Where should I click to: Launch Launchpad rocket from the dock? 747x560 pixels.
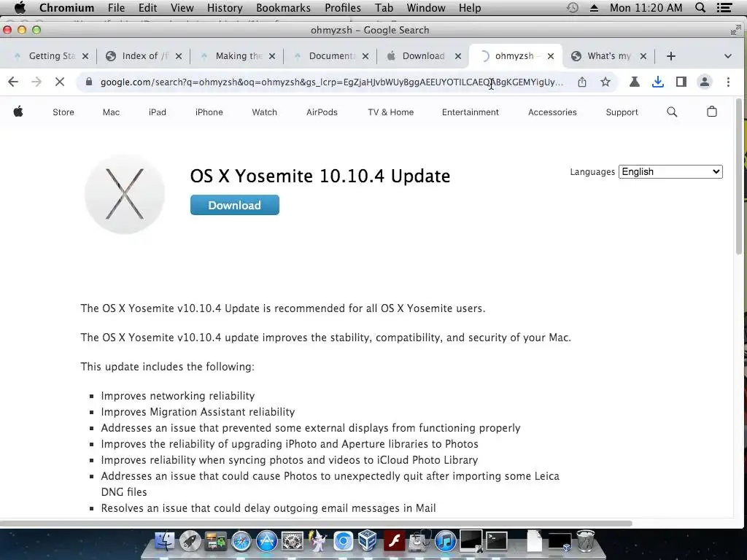coord(190,542)
